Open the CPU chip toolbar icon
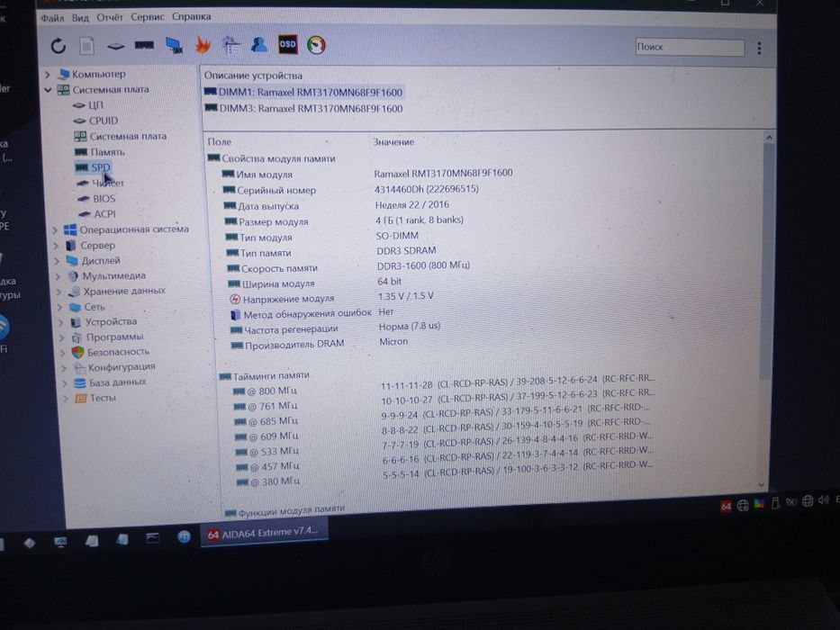Image resolution: width=840 pixels, height=630 pixels. tap(115, 47)
